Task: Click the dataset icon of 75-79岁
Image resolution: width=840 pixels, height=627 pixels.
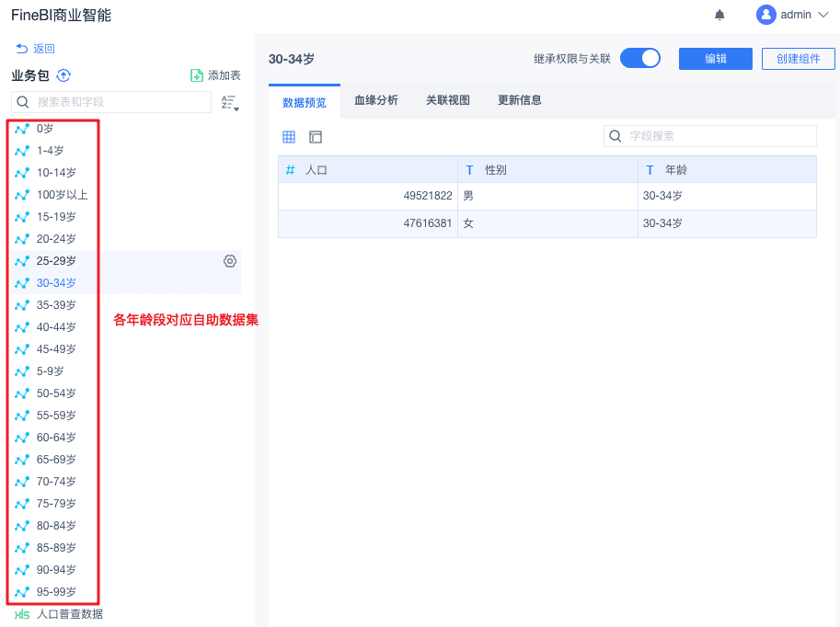Action: click(22, 504)
